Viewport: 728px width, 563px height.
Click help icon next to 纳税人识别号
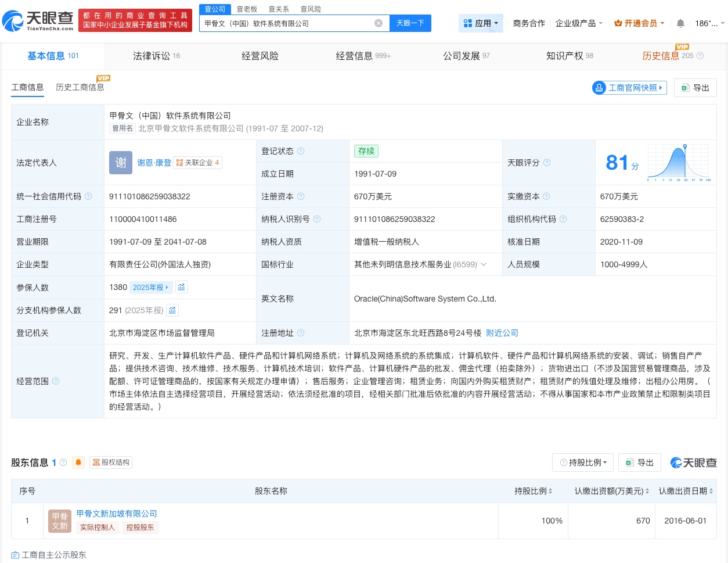317,219
